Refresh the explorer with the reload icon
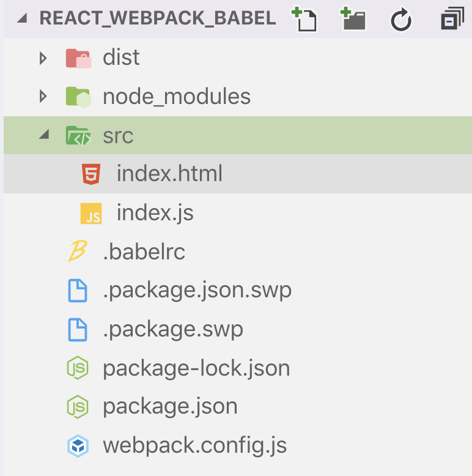This screenshot has height=476, width=472. point(401,20)
